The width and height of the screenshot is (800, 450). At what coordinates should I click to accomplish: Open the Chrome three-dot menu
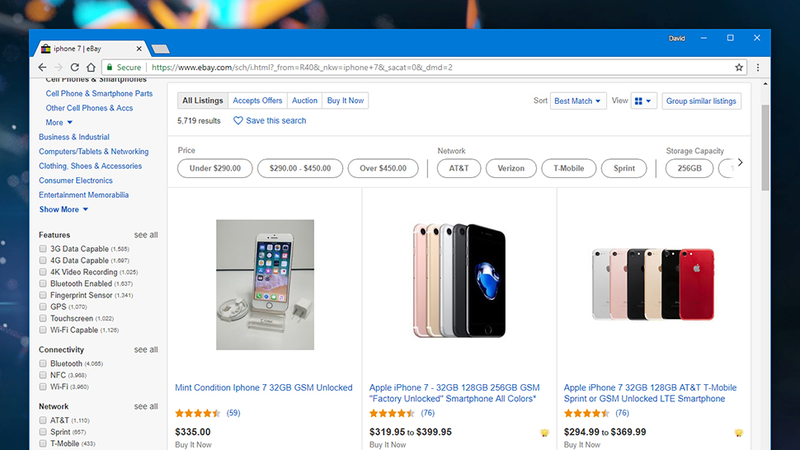[x=758, y=67]
